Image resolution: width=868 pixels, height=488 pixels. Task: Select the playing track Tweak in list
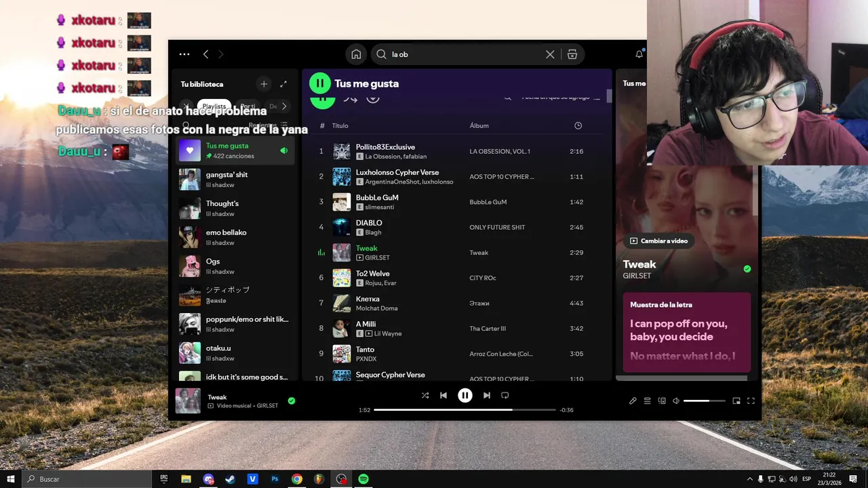click(454, 252)
